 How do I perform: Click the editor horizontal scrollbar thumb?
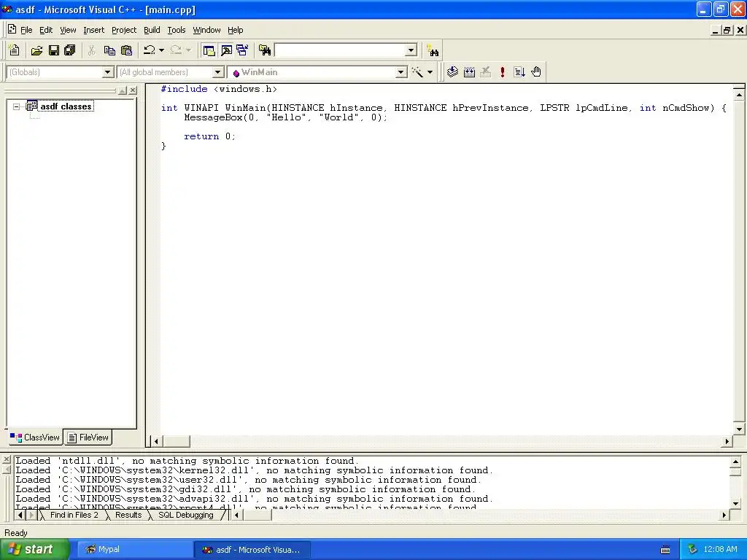click(175, 441)
